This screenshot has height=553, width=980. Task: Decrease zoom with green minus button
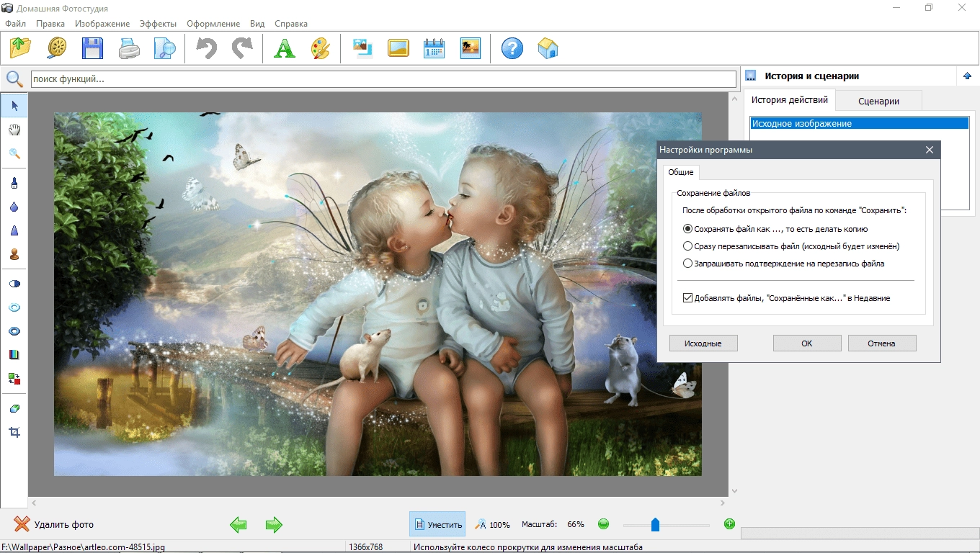pos(604,524)
